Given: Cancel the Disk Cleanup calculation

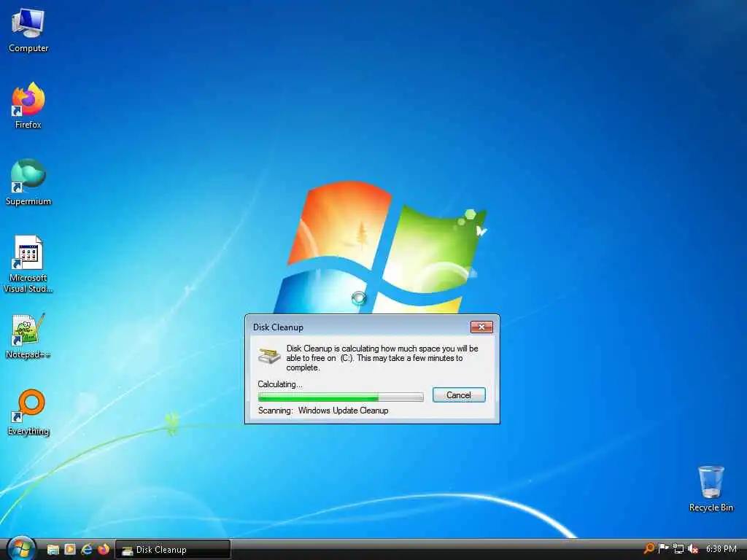Looking at the screenshot, I should click(x=459, y=394).
